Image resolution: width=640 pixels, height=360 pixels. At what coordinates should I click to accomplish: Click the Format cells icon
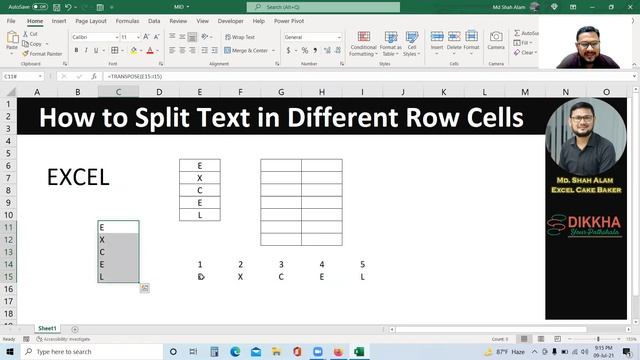click(x=471, y=37)
